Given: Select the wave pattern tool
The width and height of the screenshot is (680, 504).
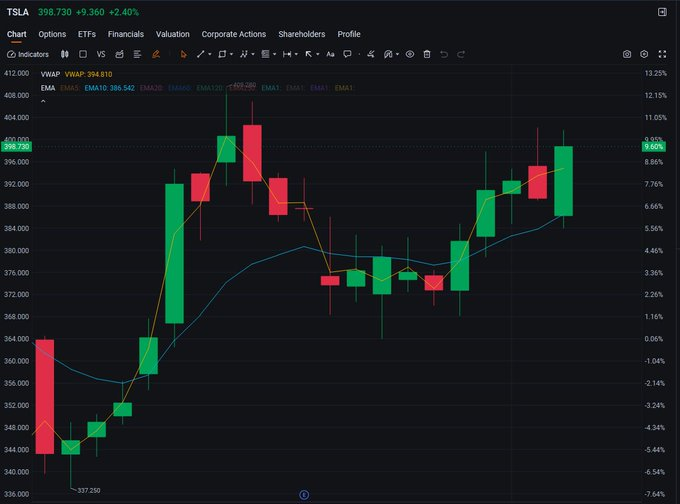Looking at the screenshot, I should pos(244,54).
